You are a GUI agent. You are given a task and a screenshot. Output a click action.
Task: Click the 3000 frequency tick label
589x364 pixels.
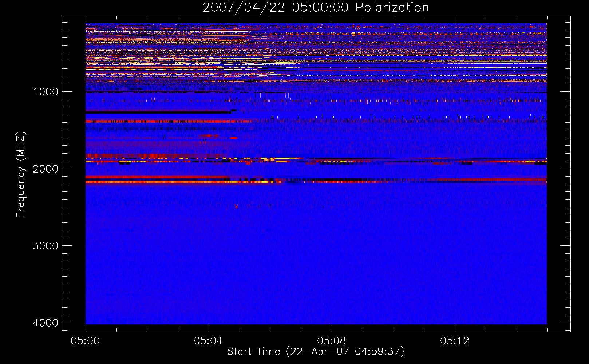point(46,246)
